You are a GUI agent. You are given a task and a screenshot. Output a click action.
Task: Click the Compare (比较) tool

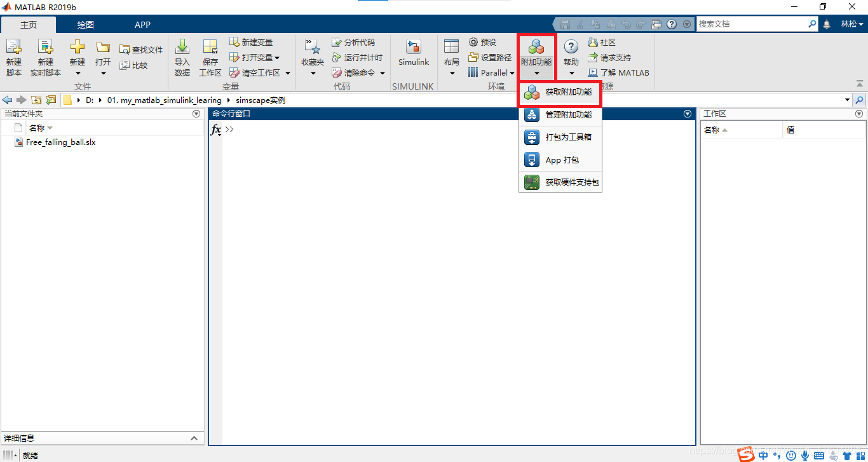133,65
